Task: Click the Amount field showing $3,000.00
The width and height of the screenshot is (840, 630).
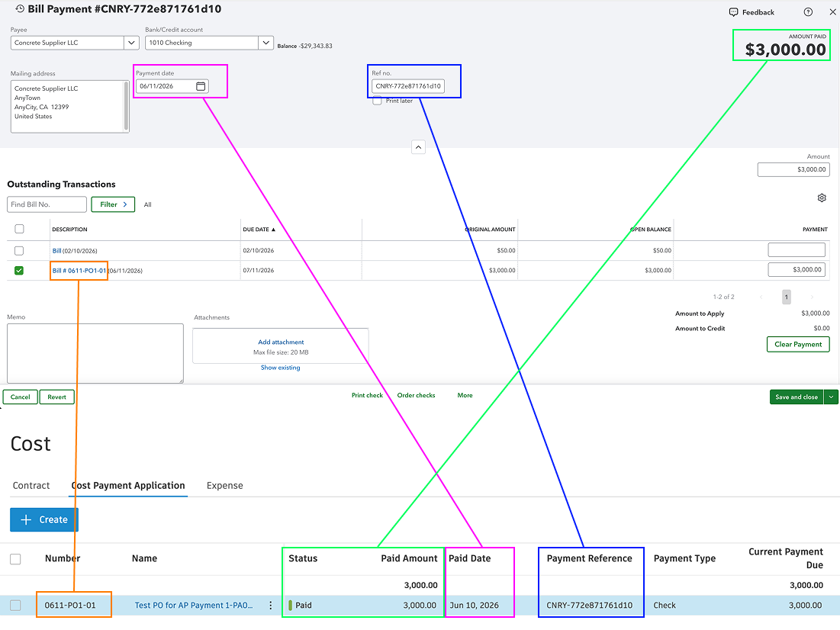Action: point(793,169)
